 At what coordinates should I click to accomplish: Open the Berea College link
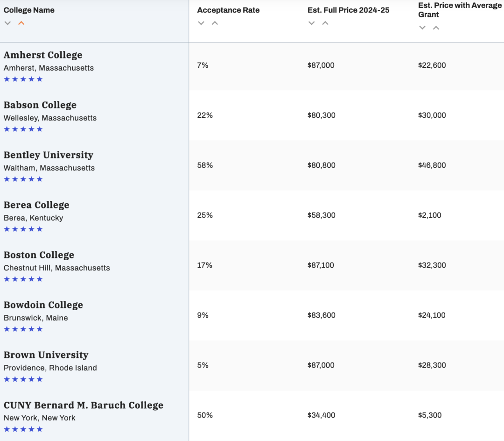37,205
